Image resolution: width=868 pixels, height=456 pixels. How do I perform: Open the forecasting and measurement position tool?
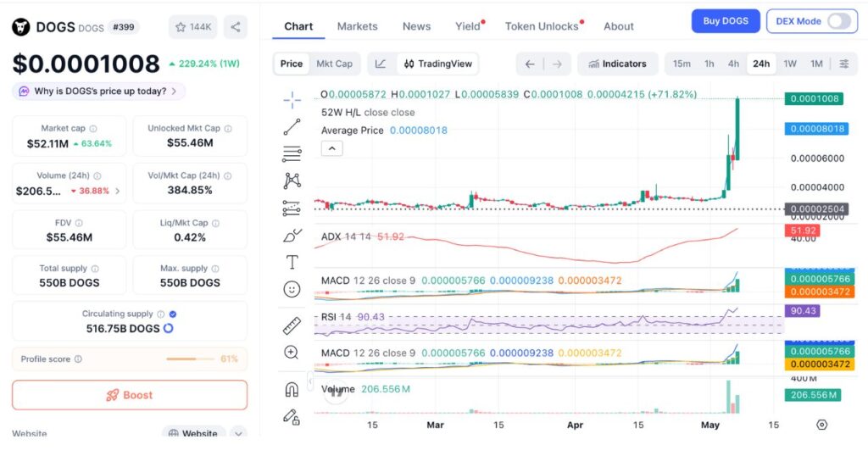292,208
